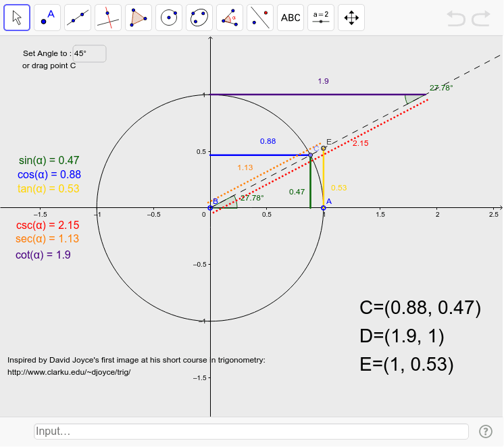504x447 pixels.
Task: Select the Perpendicular Line tool
Action: click(108, 18)
